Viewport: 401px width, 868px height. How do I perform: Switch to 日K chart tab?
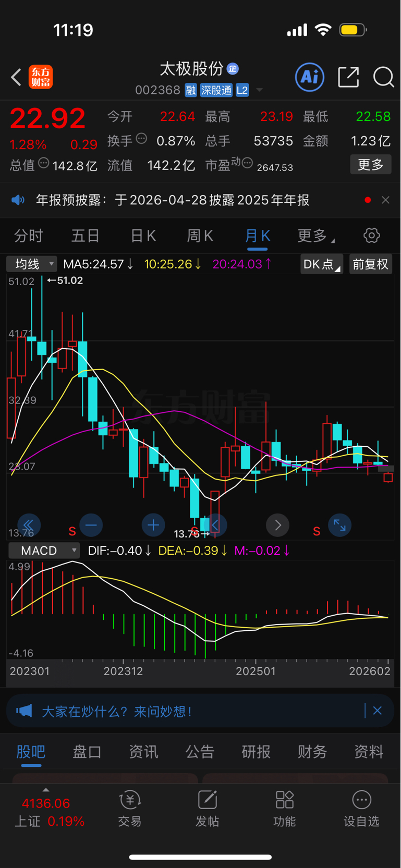tap(143, 236)
